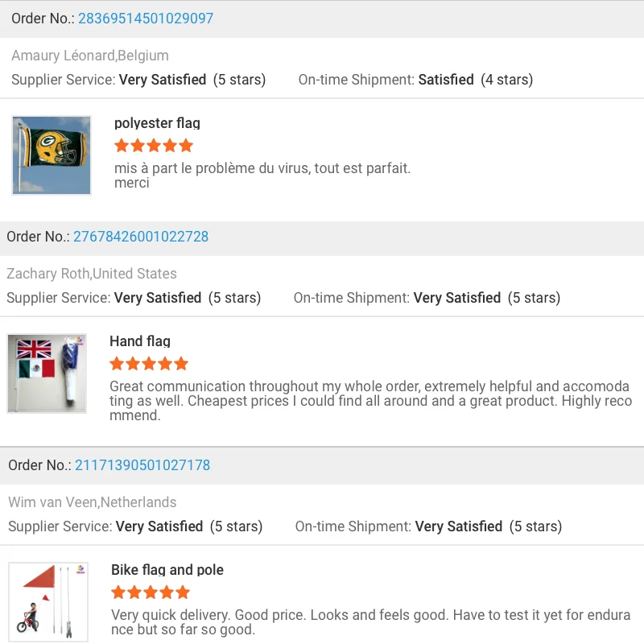This screenshot has height=644, width=644.
Task: Click reviewer name Zachary Roth, United States
Action: (x=92, y=274)
